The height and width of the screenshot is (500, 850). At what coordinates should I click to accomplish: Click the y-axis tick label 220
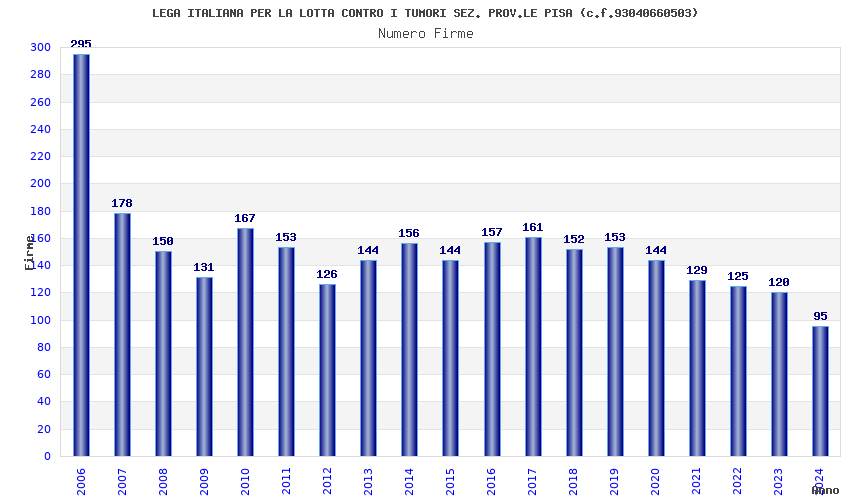pyautogui.click(x=41, y=157)
